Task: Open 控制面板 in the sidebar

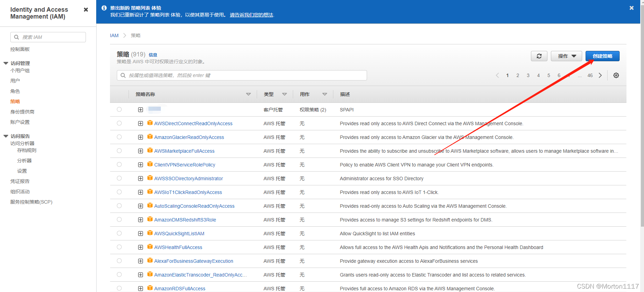Action: 20,49
